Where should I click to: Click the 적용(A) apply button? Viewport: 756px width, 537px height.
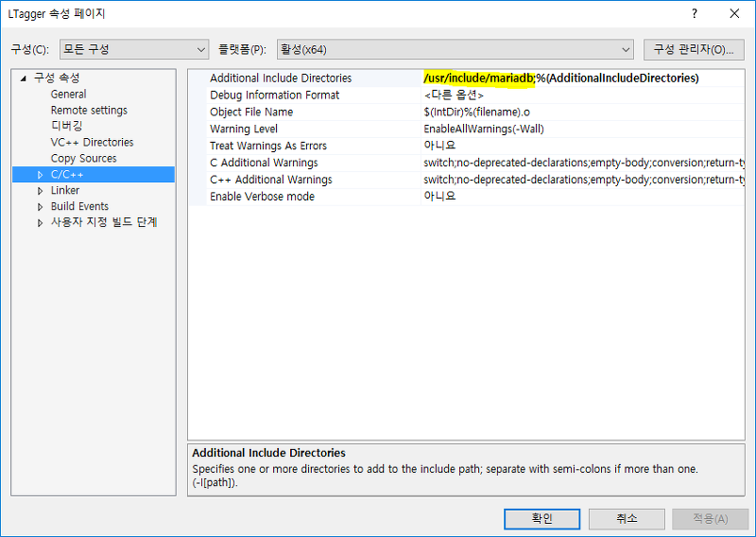pos(711,519)
